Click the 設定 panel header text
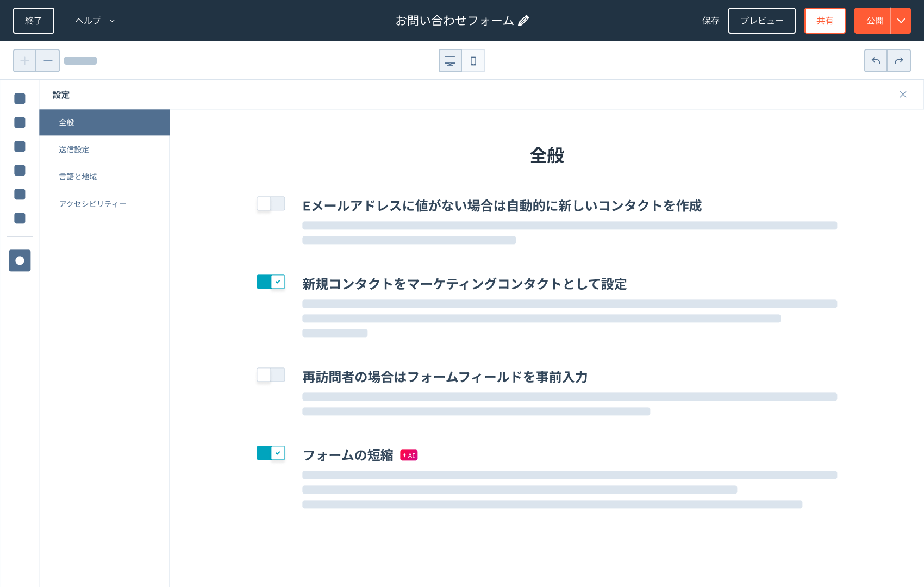The image size is (924, 587). pyautogui.click(x=61, y=95)
